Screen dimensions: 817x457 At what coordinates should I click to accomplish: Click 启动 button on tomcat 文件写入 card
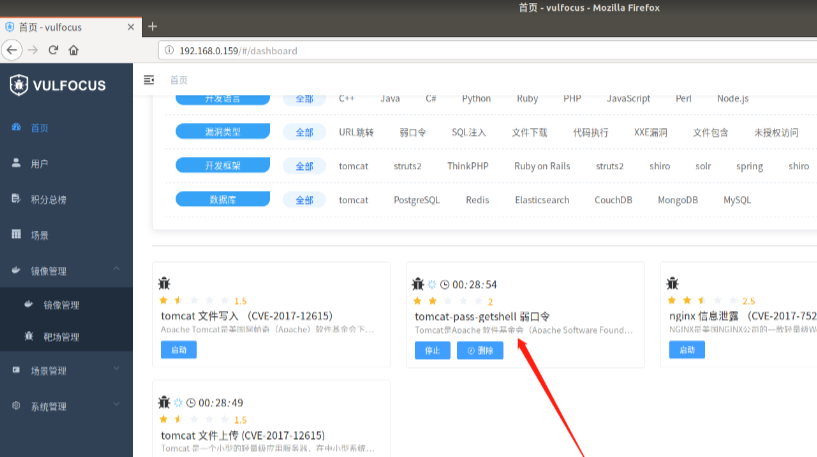click(178, 350)
